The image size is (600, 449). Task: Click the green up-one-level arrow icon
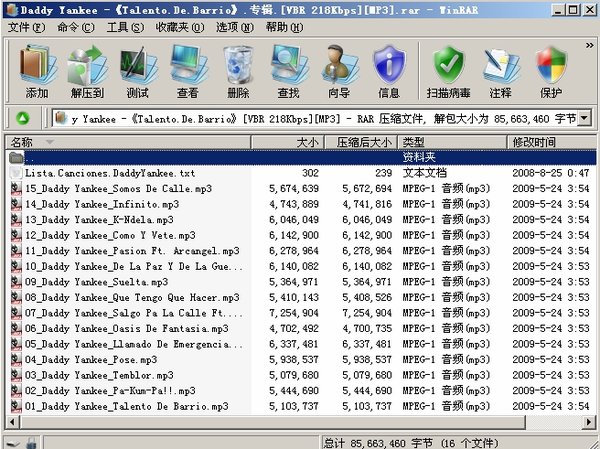(23, 118)
